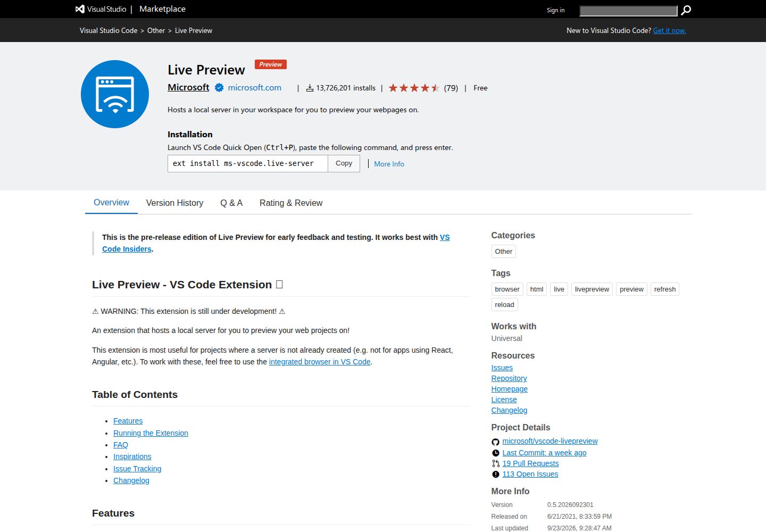Viewport: 766px width, 532px height.
Task: Click the More Info link
Action: 389,164
